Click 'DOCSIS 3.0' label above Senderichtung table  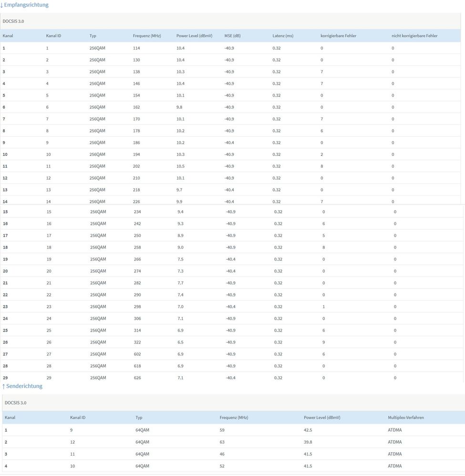coord(15,403)
